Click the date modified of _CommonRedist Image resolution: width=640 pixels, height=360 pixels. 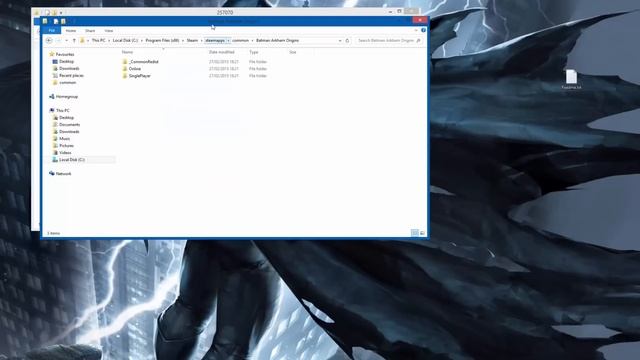pyautogui.click(x=224, y=62)
